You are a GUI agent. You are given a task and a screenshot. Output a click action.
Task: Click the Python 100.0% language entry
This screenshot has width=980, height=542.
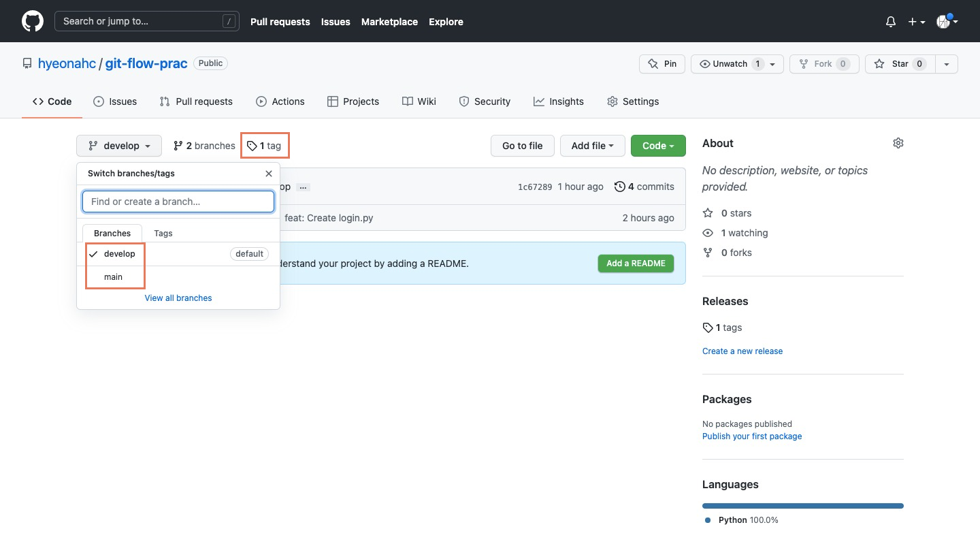tap(742, 520)
